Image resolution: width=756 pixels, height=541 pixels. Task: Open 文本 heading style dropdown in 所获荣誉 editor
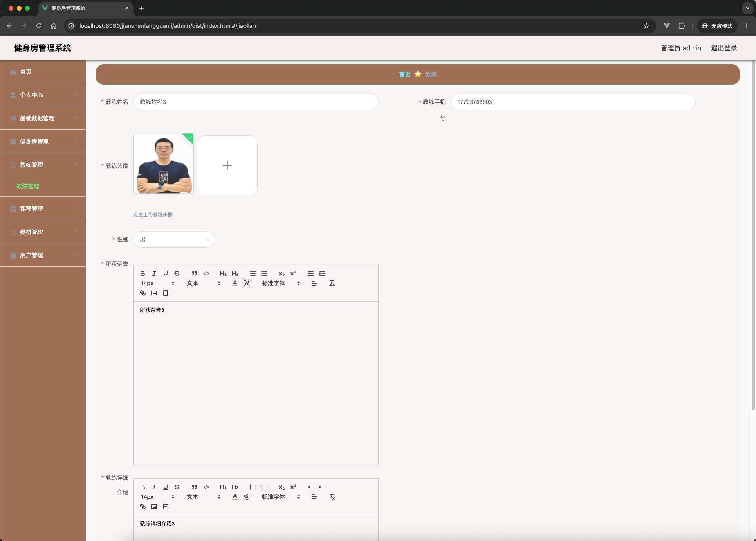pos(204,283)
